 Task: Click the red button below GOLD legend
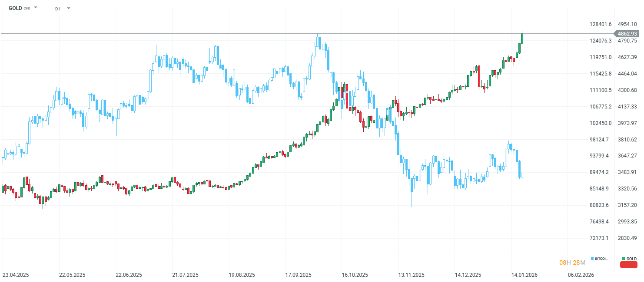pyautogui.click(x=629, y=265)
